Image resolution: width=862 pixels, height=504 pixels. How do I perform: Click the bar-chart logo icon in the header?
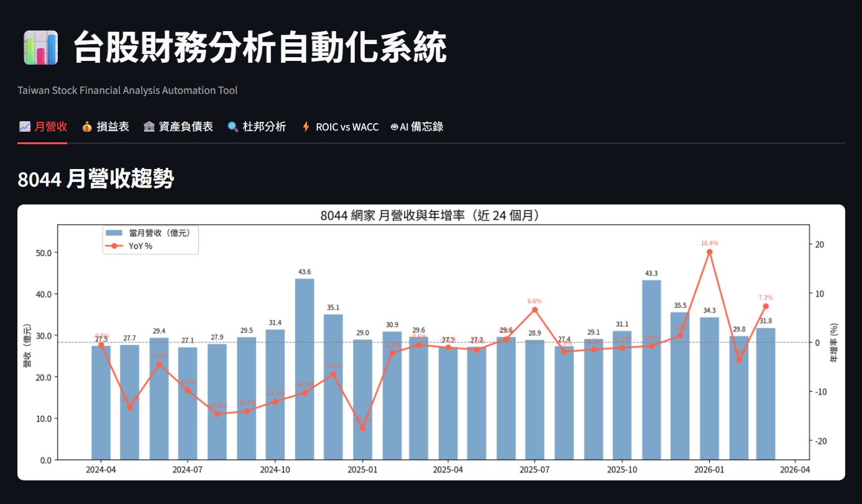(41, 48)
